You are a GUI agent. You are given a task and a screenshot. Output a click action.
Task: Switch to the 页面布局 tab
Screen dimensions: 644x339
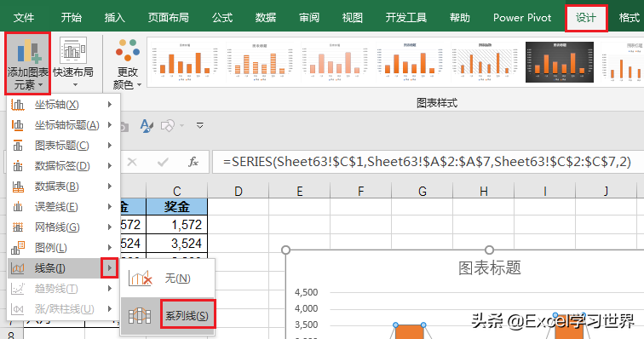(169, 18)
